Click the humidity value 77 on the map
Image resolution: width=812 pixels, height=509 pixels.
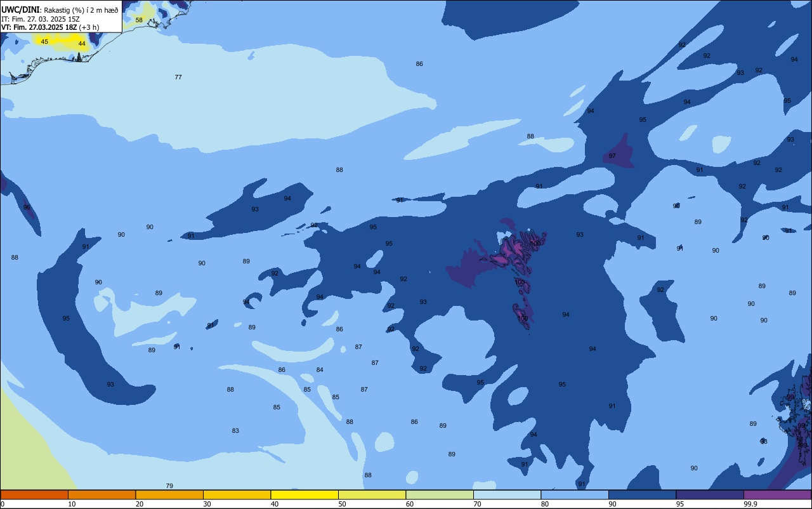(178, 77)
